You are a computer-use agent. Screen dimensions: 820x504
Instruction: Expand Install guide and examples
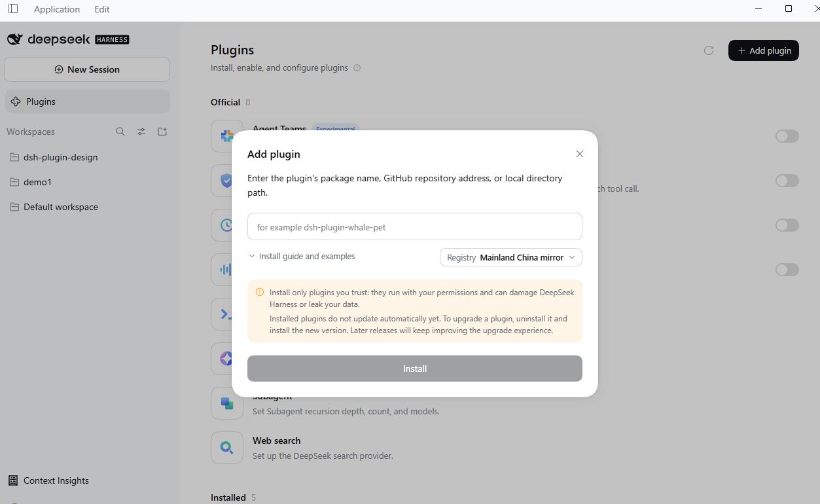point(302,257)
